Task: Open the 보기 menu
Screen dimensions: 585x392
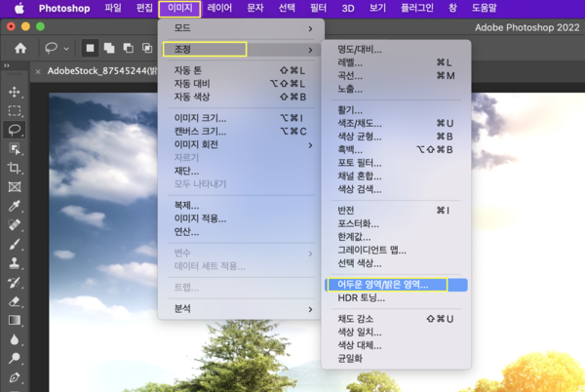Action: [x=377, y=8]
